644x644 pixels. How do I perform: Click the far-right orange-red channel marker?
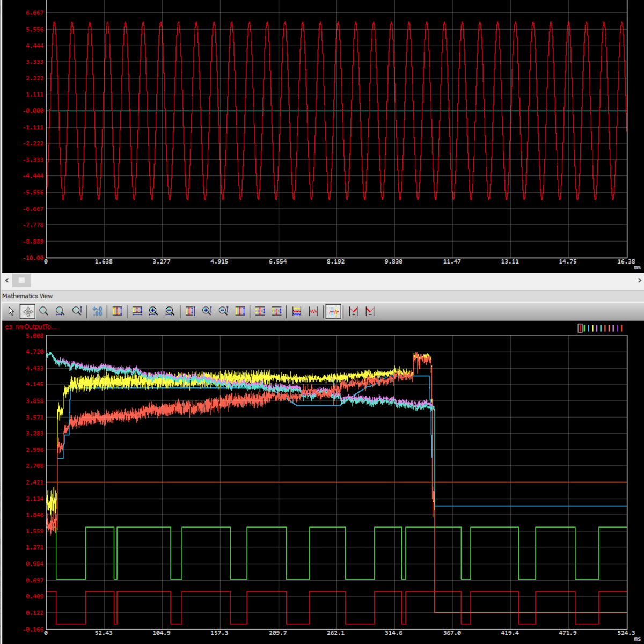pyautogui.click(x=621, y=328)
